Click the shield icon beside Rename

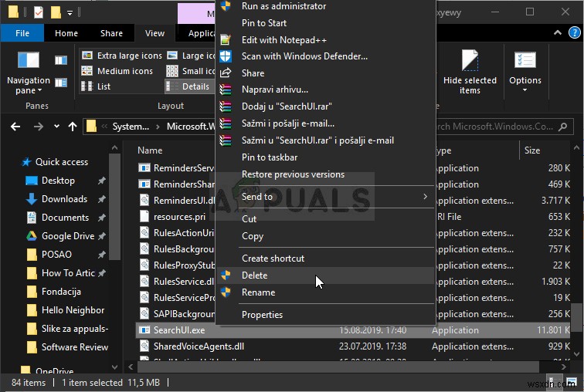click(226, 292)
